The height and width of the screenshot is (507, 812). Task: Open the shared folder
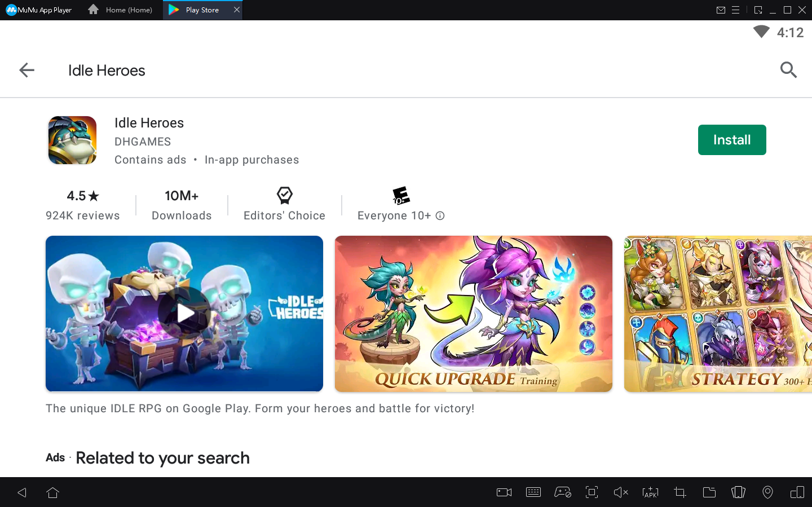point(709,492)
